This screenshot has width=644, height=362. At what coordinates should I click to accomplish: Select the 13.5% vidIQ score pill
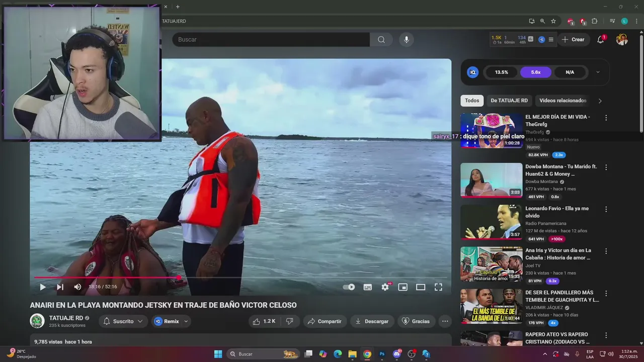[x=501, y=72]
